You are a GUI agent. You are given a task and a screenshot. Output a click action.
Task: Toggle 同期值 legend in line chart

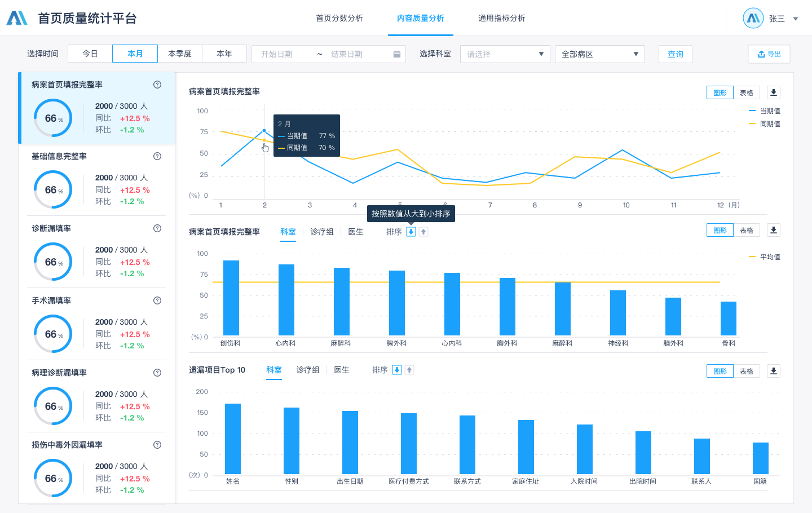(x=765, y=124)
